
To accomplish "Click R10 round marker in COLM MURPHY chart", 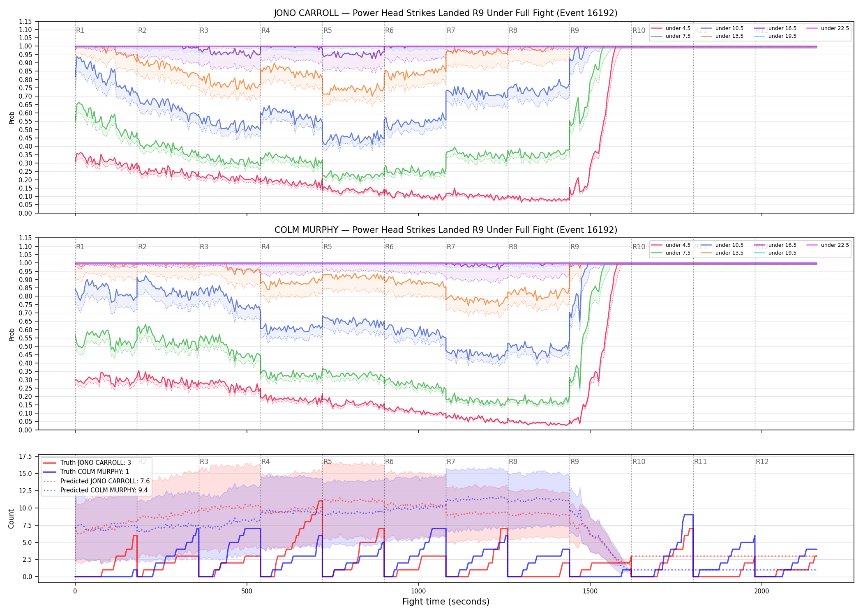I will [639, 247].
